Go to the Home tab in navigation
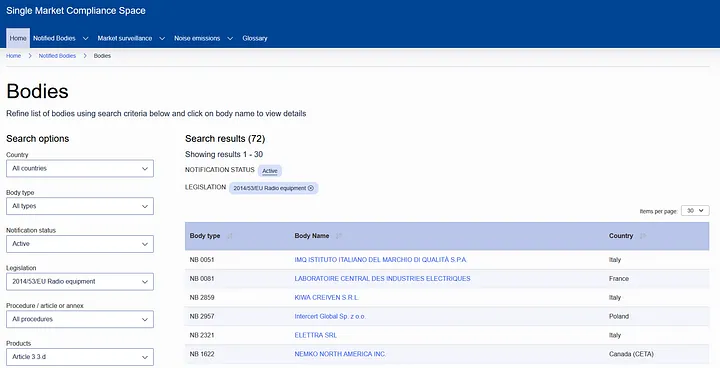The width and height of the screenshot is (720, 368). click(18, 38)
